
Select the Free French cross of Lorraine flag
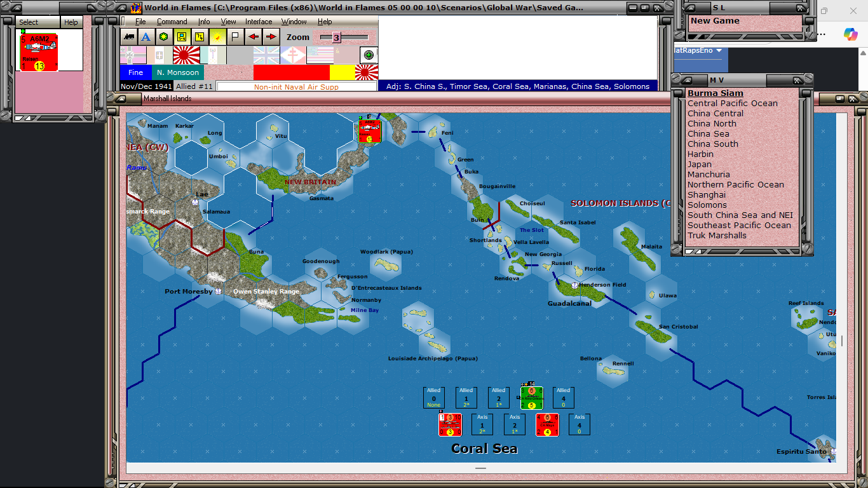293,55
